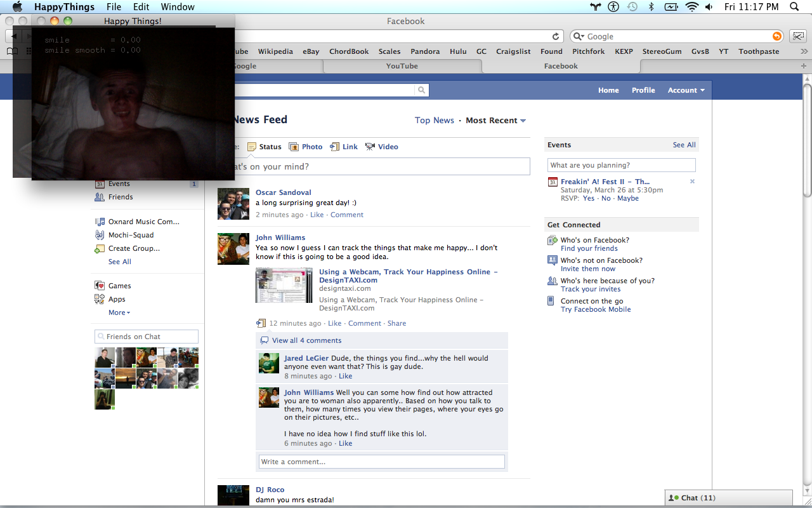Click the Games icon in left sidebar

pyautogui.click(x=100, y=286)
